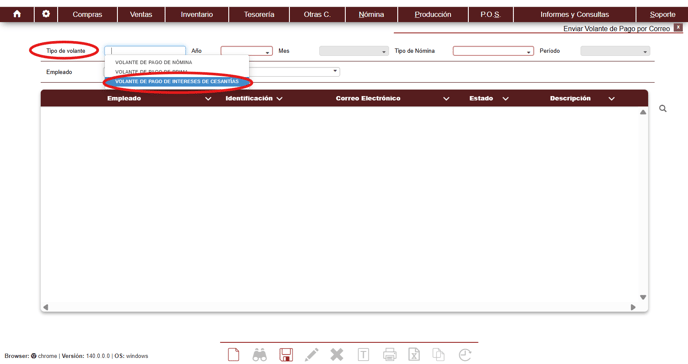688x364 pixels.
Task: Click the table scroll up arrow
Action: click(643, 112)
